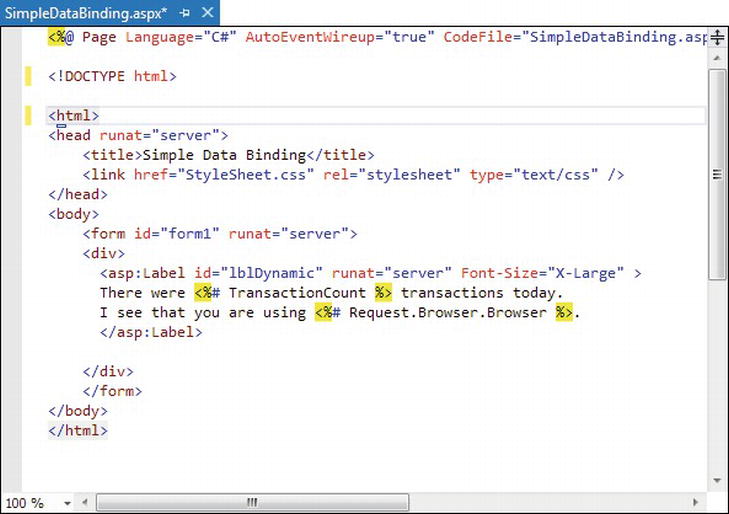This screenshot has height=514, width=729.
Task: Click the opening html tag line
Action: [74, 116]
